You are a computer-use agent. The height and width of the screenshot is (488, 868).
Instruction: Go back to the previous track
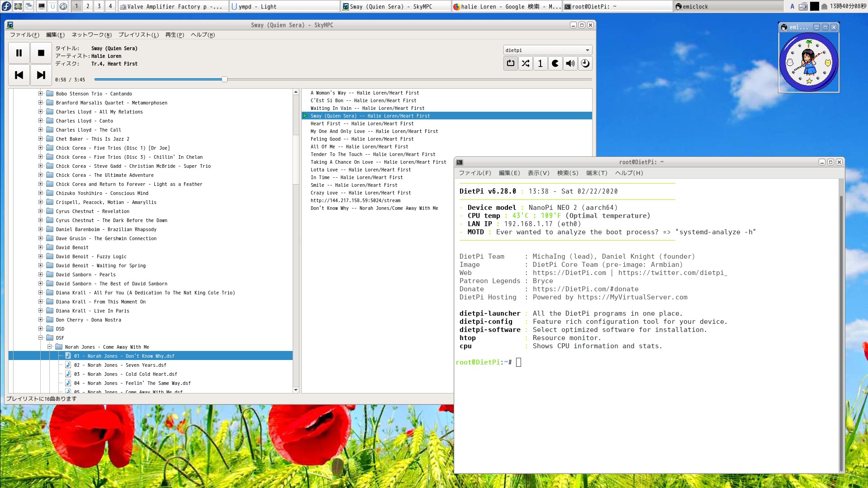19,75
